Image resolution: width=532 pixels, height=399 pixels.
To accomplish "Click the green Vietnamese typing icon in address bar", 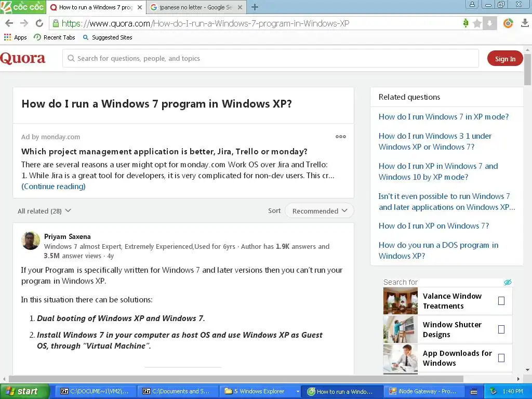I will [465, 23].
